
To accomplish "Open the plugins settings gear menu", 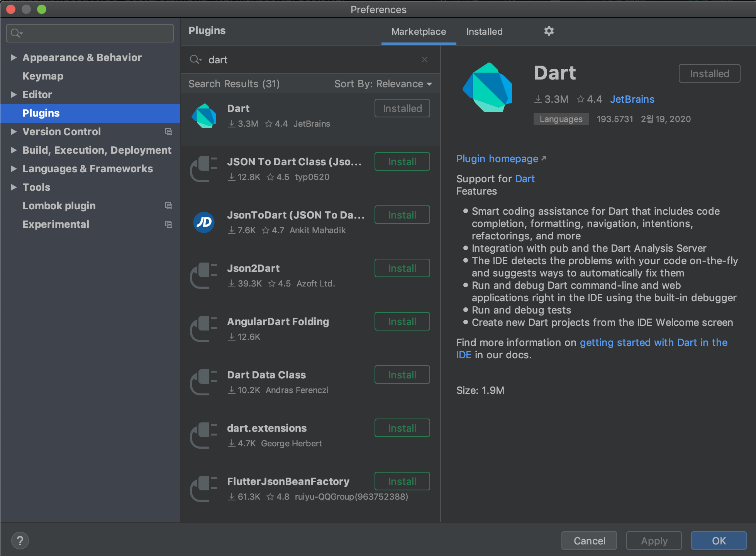I will coord(549,31).
